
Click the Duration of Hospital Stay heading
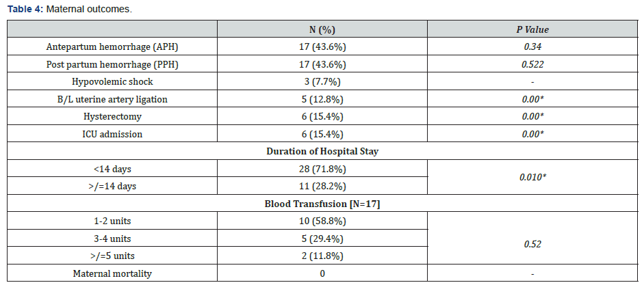point(322,152)
